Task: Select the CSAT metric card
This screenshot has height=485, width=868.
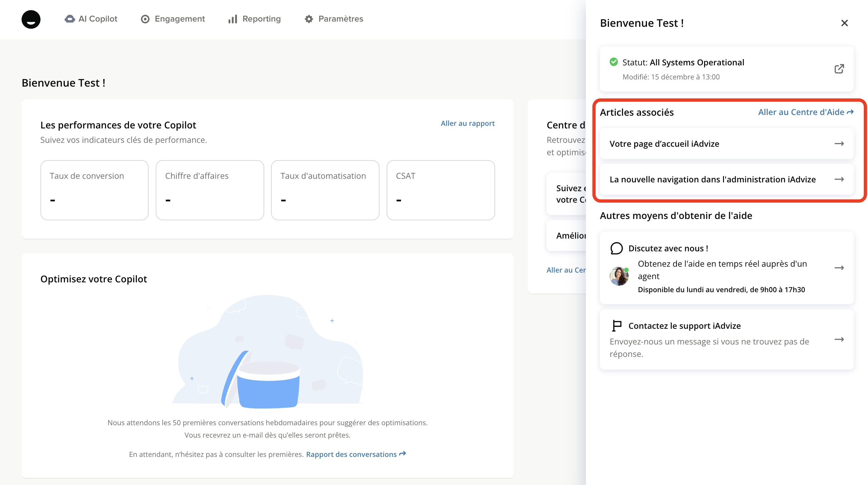Action: coord(441,190)
